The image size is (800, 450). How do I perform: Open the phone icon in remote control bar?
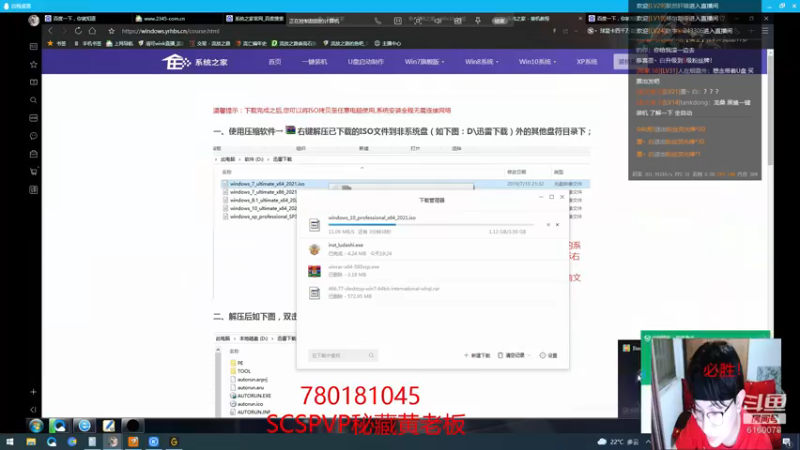[x=378, y=21]
